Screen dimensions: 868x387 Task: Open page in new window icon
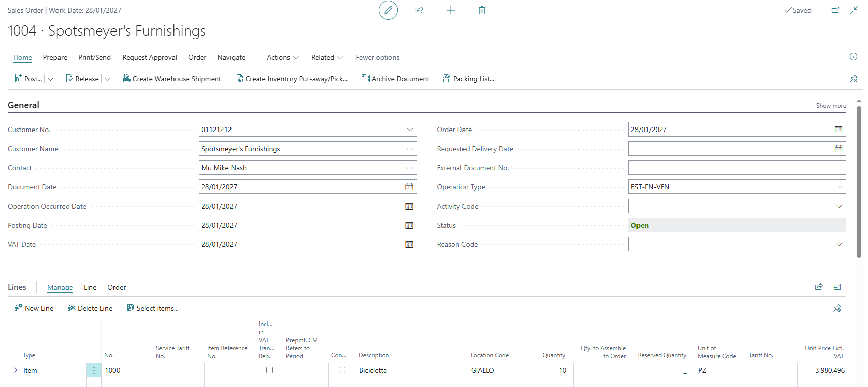(835, 10)
